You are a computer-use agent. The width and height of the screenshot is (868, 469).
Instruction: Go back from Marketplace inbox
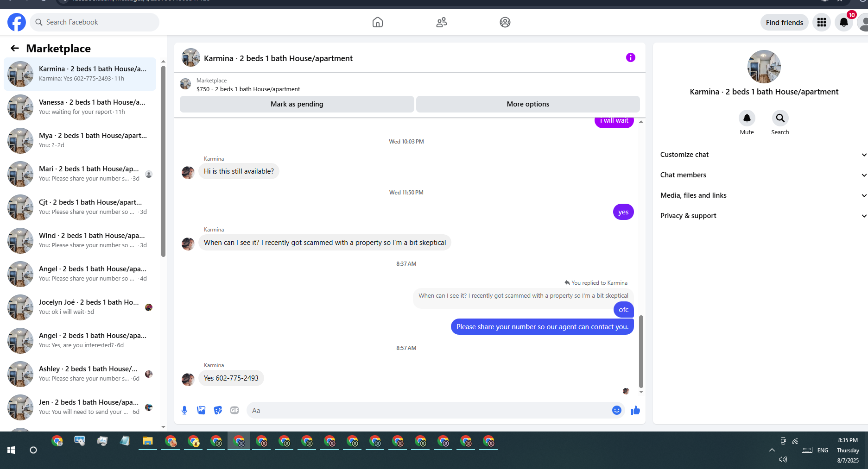(x=15, y=48)
